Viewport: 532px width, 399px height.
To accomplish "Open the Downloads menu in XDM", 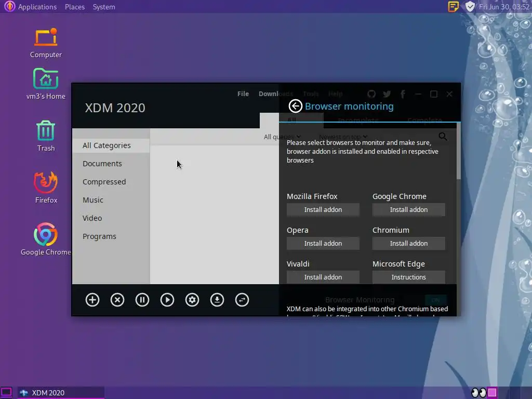I will click(275, 94).
